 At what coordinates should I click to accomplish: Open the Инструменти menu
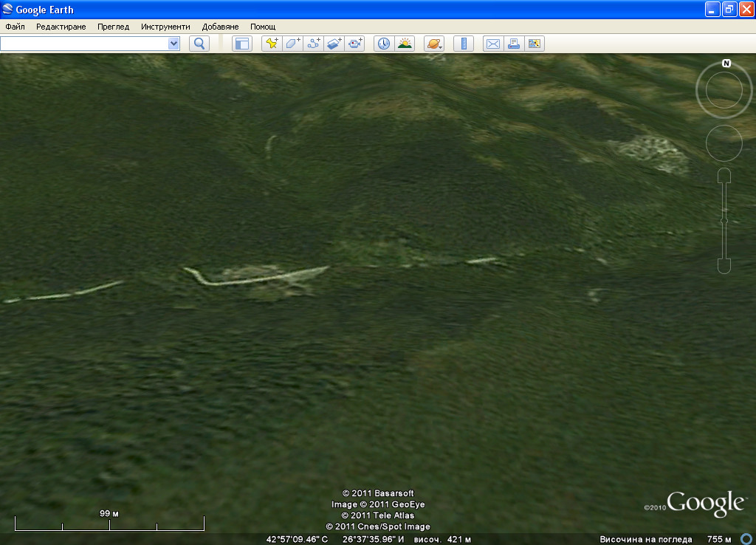[x=165, y=27]
